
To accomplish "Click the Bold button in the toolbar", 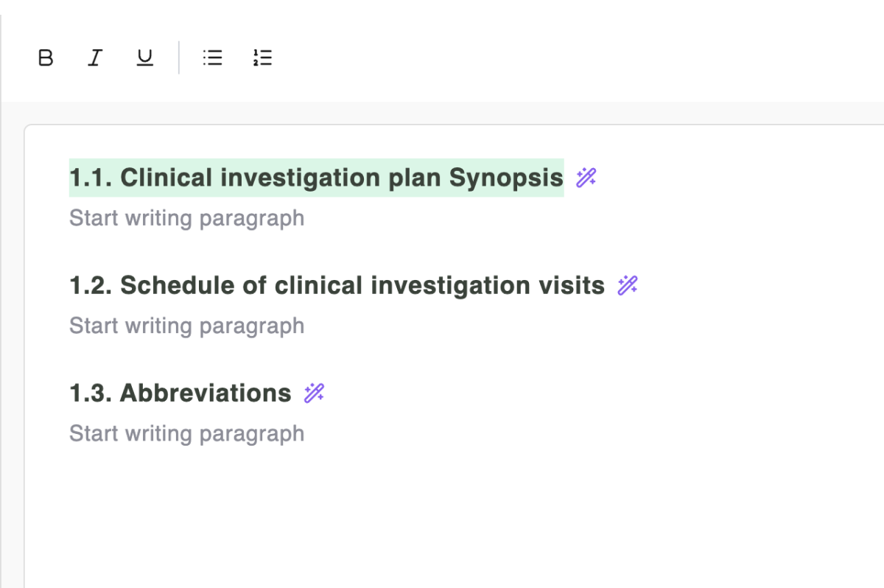I will coord(45,57).
